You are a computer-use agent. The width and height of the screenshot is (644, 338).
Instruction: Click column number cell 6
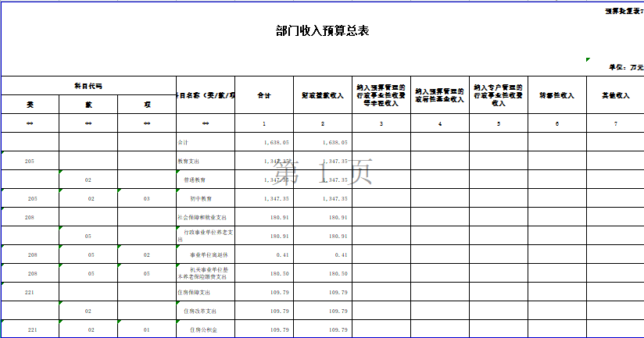click(557, 123)
